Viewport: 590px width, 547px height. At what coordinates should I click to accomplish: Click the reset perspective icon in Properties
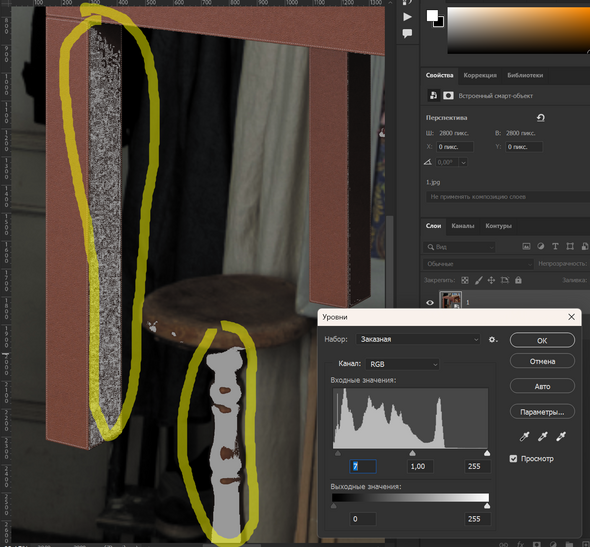pos(541,118)
